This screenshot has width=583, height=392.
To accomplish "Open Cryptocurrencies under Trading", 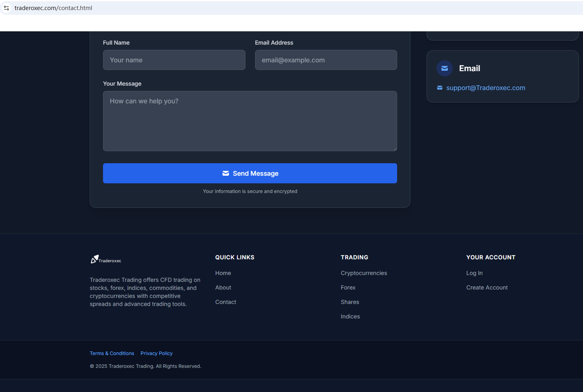I will 364,273.
